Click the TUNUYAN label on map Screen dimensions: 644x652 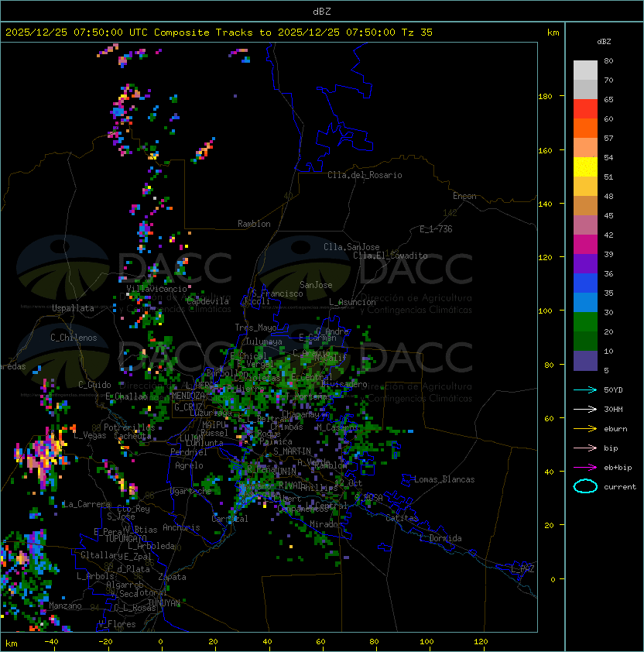pyautogui.click(x=164, y=603)
